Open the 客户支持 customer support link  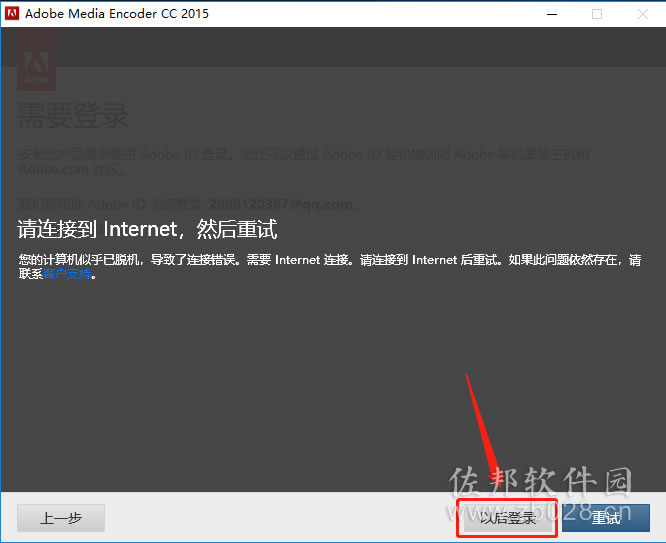pyautogui.click(x=67, y=274)
